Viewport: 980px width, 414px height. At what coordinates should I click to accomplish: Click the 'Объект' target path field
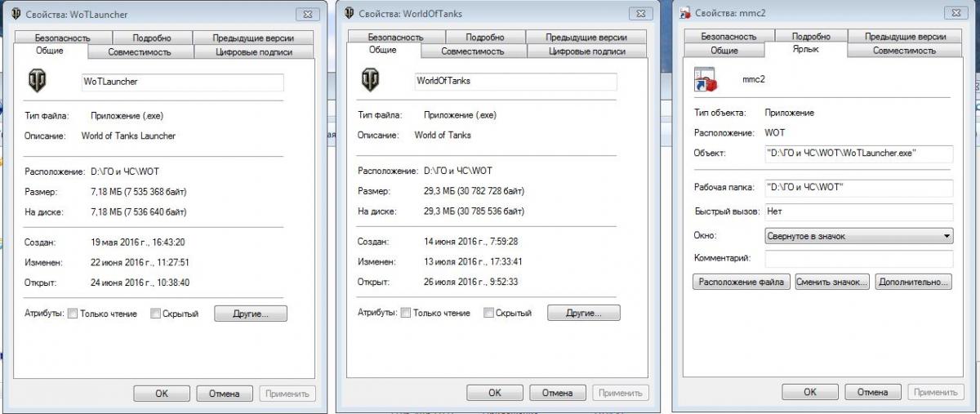[x=859, y=154]
